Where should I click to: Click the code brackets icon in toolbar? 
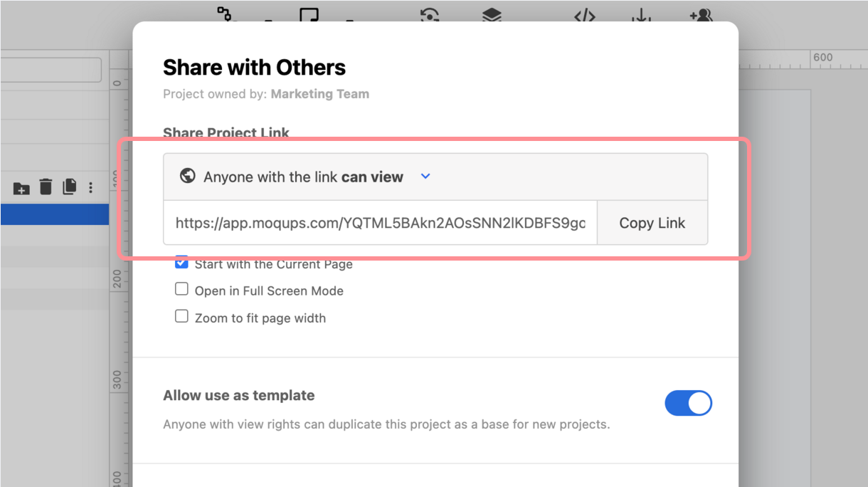coord(584,15)
